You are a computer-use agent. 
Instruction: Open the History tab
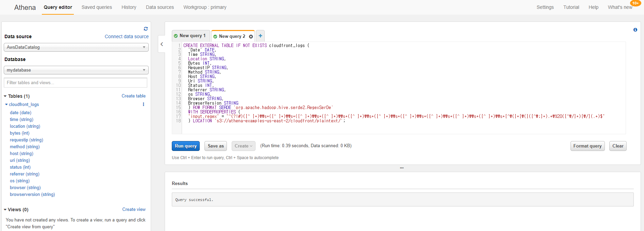(x=129, y=7)
